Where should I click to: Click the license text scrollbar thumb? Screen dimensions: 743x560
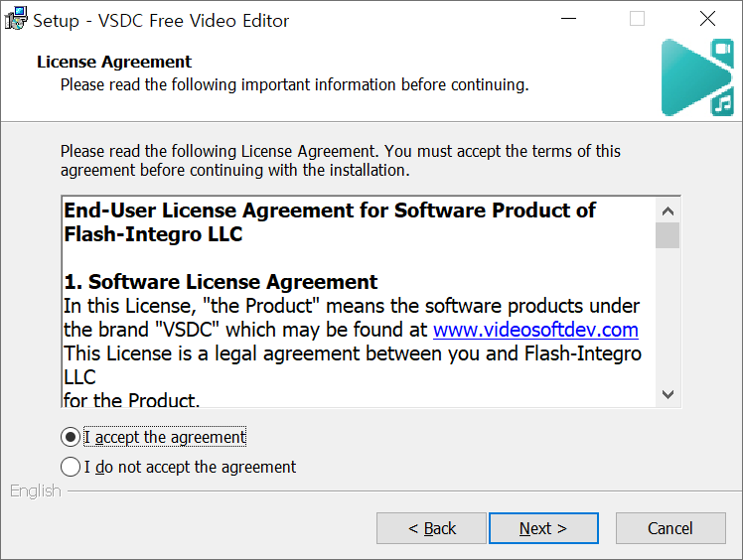(668, 235)
